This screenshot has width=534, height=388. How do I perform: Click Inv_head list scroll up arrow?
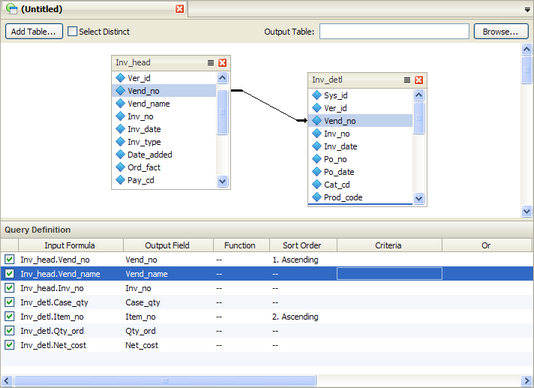[222, 78]
